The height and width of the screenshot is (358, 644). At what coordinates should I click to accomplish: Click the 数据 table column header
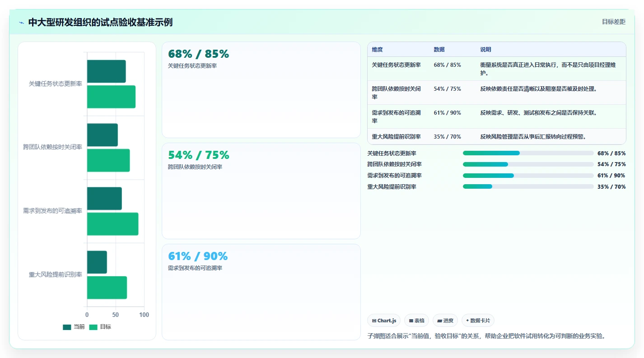(439, 50)
